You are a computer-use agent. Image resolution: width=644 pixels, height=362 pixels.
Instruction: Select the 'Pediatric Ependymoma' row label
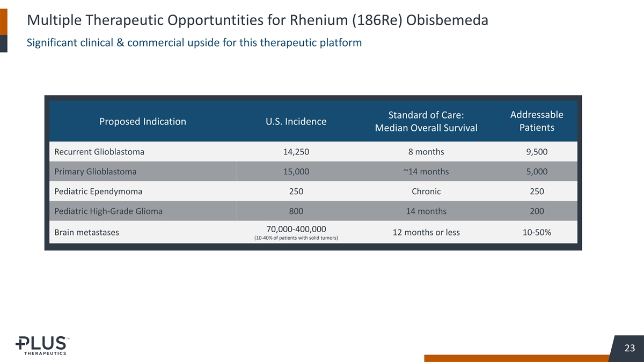coord(98,191)
